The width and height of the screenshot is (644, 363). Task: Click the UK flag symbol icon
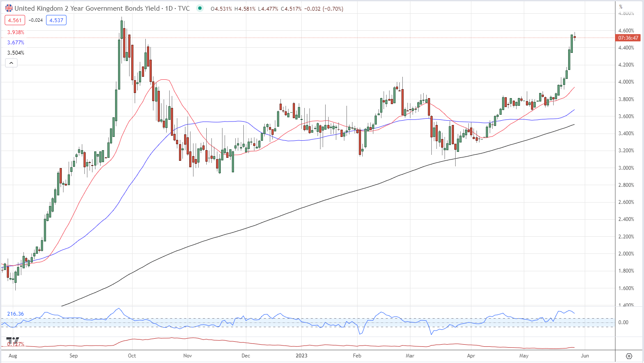pyautogui.click(x=9, y=8)
